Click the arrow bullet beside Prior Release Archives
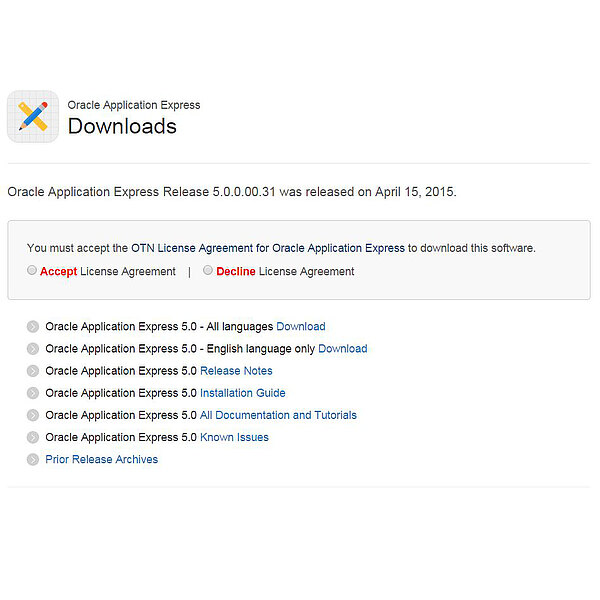 [x=33, y=459]
